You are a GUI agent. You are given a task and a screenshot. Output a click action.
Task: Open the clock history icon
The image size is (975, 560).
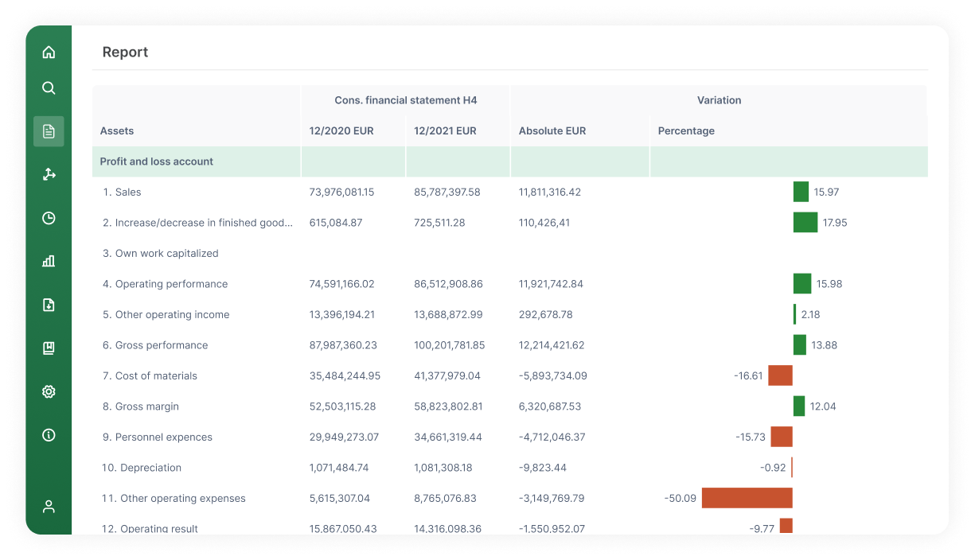coord(49,218)
